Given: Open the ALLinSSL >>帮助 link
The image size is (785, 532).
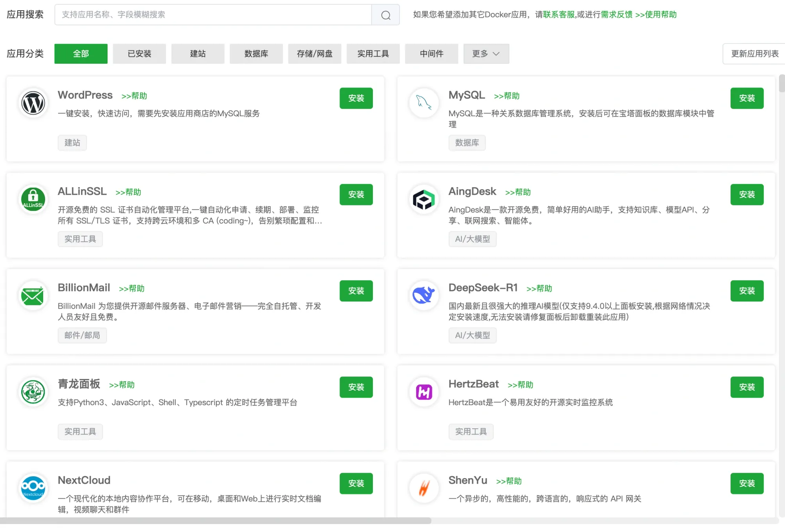Looking at the screenshot, I should tap(128, 192).
